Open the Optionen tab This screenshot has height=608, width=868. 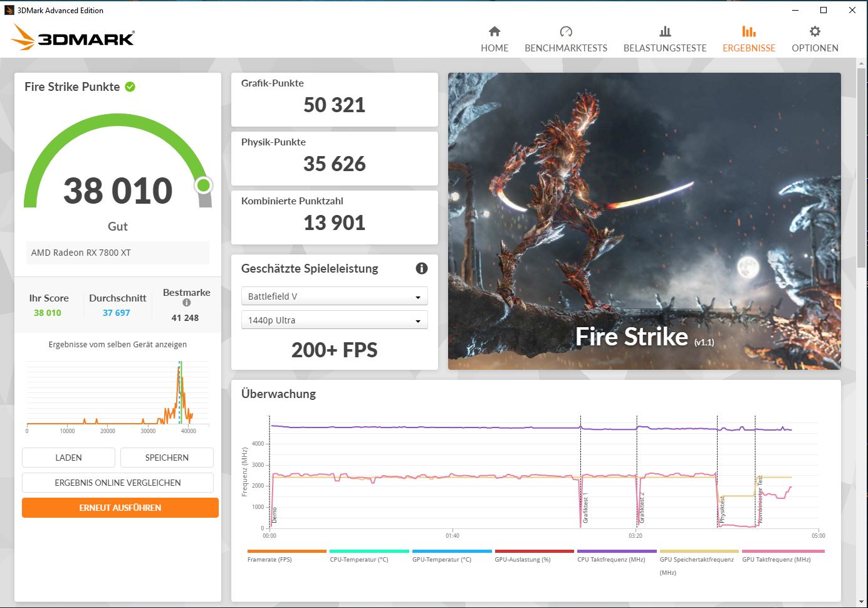815,39
